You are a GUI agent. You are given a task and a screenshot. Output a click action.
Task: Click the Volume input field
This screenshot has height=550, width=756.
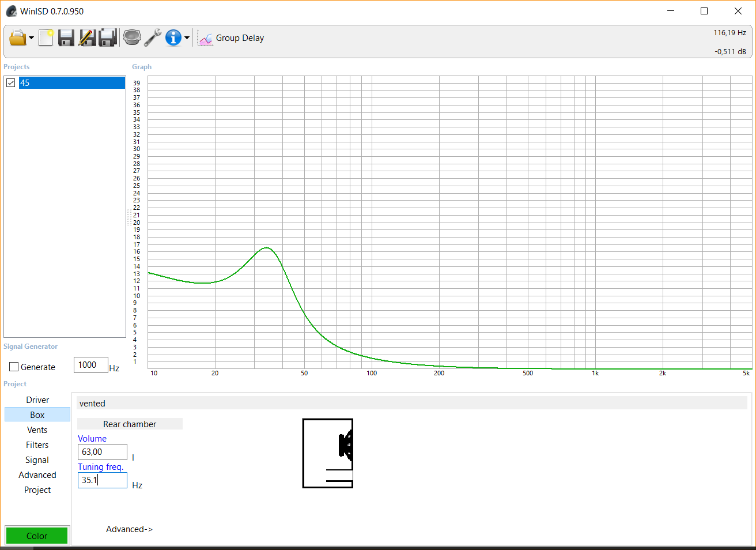coord(103,452)
